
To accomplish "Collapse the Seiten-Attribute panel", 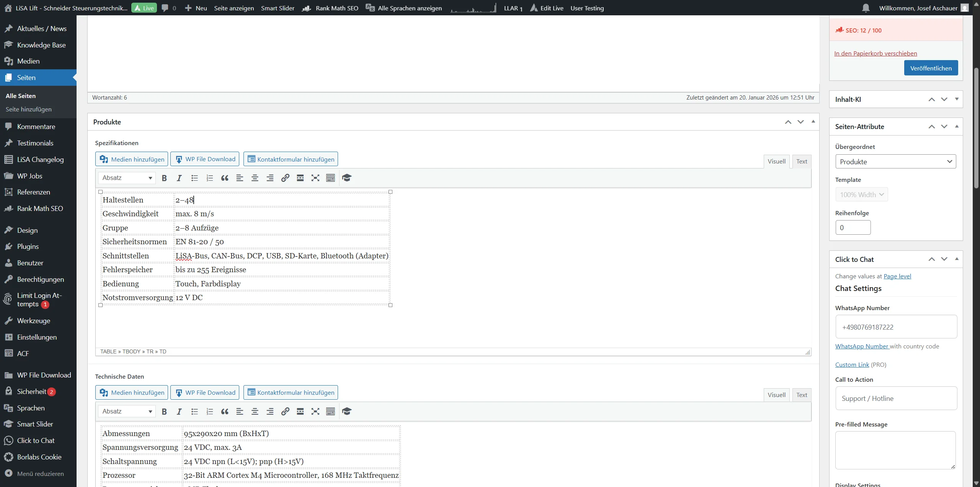I will 956,126.
